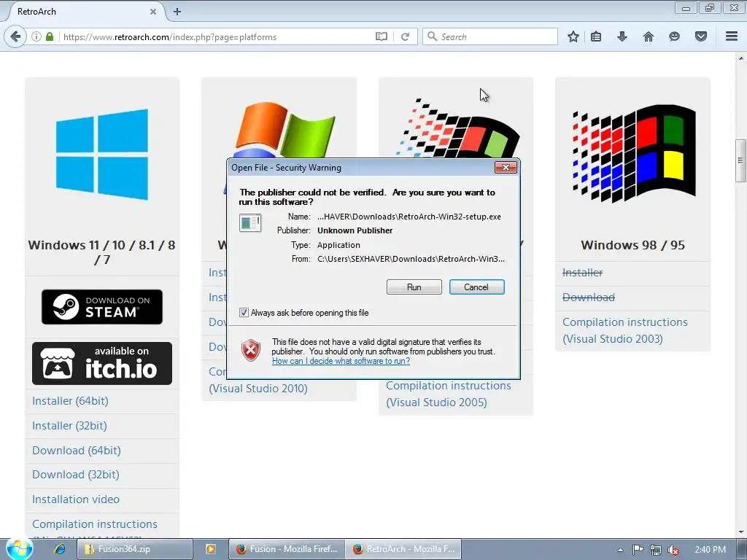Click strikethrough Download under Windows 98/95
Screen dimensions: 747x560
(589, 297)
